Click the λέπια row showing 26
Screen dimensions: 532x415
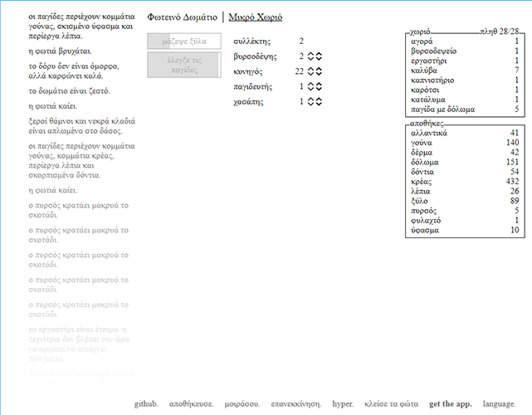[465, 192]
